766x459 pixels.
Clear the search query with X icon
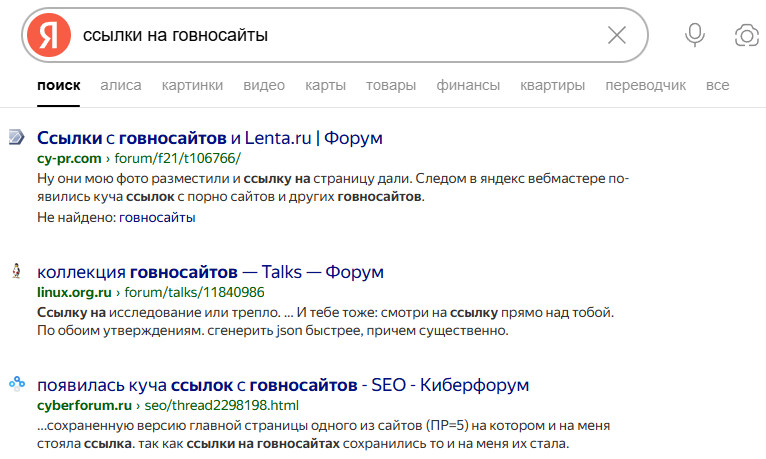click(617, 36)
